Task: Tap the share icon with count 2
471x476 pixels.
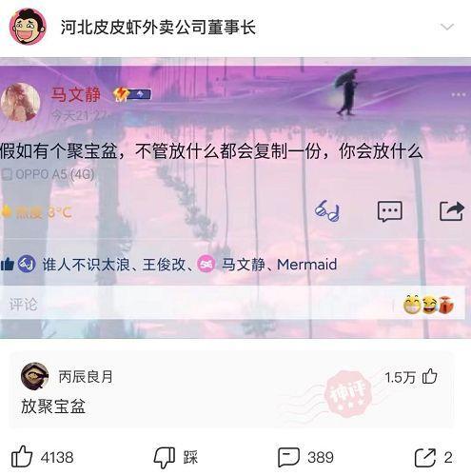Action: [433, 457]
